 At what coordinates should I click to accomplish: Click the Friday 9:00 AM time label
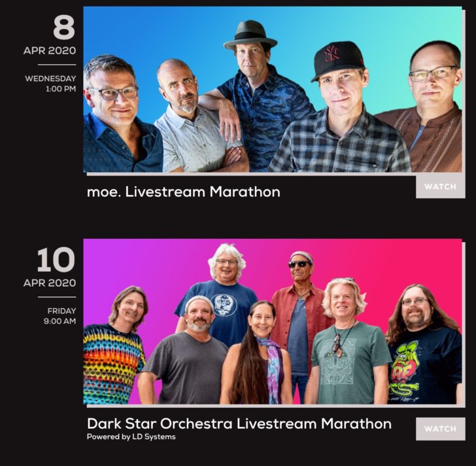point(59,316)
